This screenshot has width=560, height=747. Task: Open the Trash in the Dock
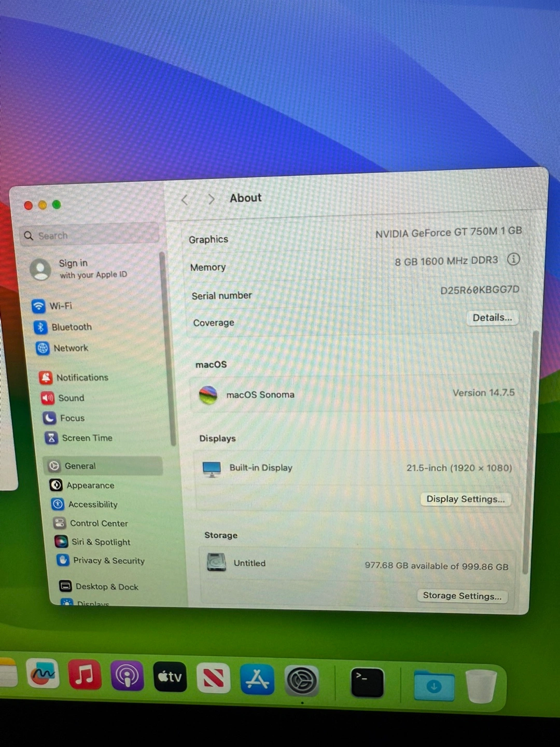click(481, 686)
